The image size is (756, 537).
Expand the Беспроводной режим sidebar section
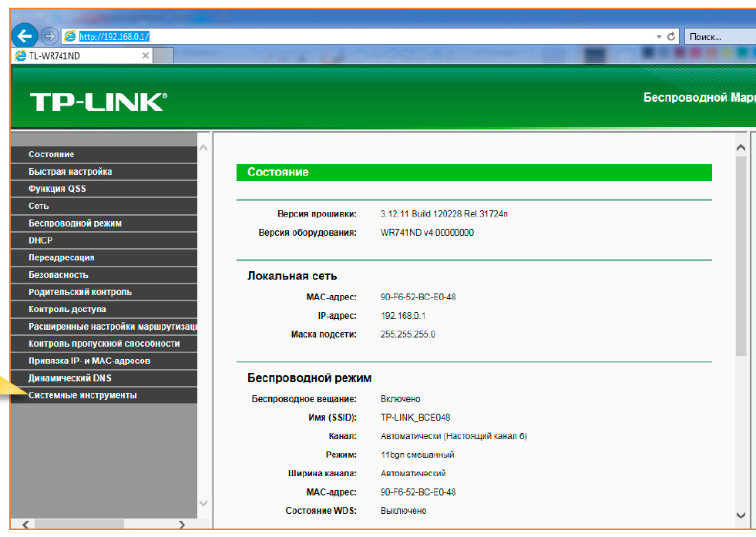coord(75,223)
